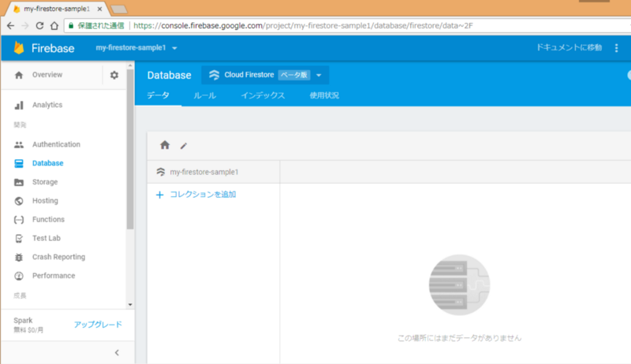The width and height of the screenshot is (631, 364).
Task: Click the plus icon for adding collection
Action: pos(160,195)
